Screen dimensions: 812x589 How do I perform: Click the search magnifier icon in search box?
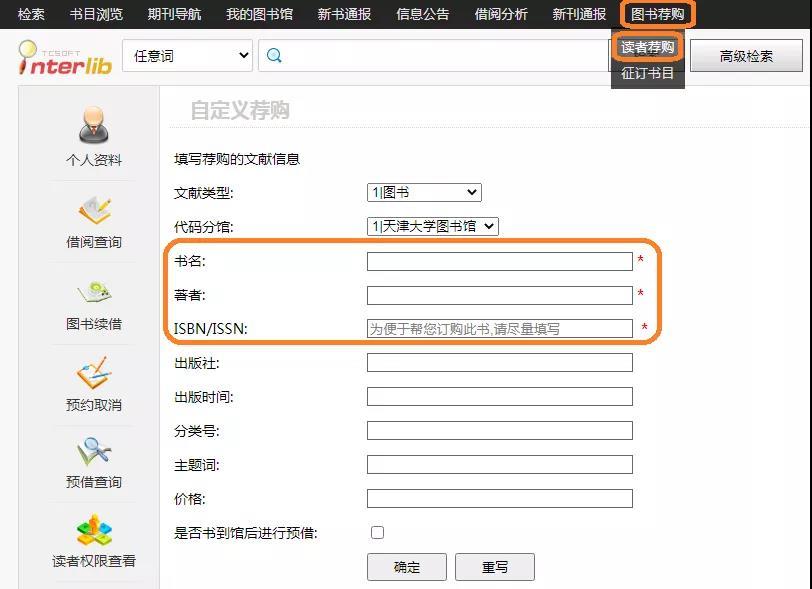[x=275, y=56]
